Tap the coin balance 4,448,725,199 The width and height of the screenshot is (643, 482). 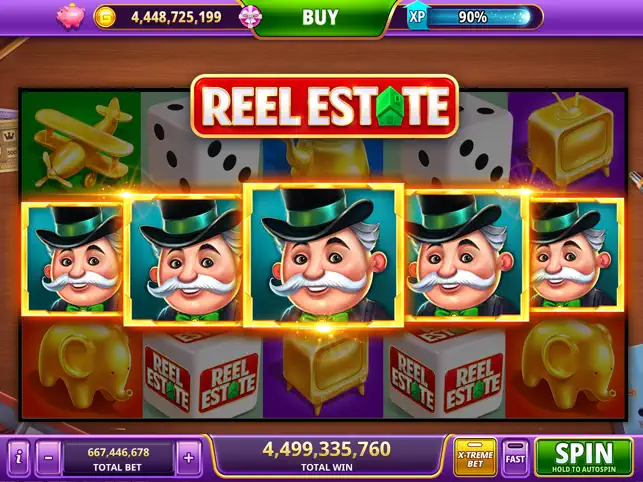176,17
